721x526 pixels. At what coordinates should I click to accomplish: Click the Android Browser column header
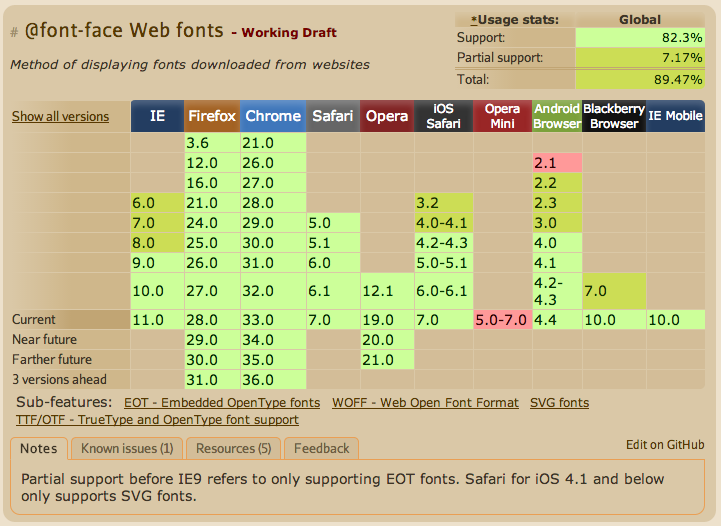click(557, 116)
